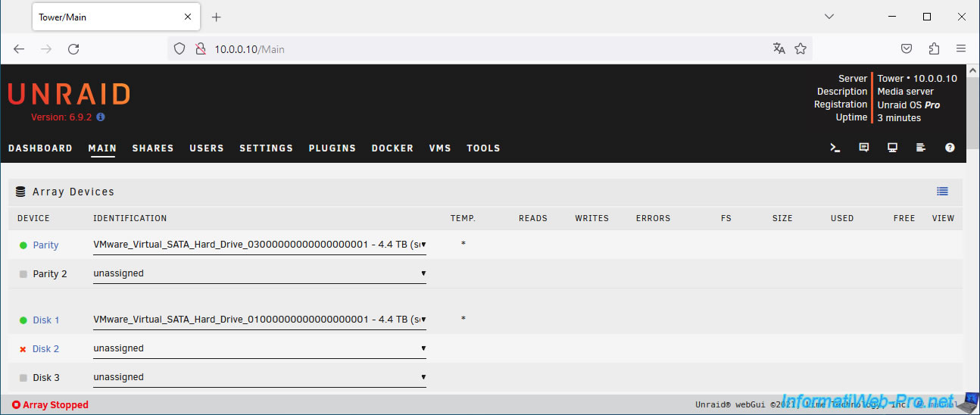Open the info monitor icon in header
This screenshot has width=980, height=415.
point(893,148)
